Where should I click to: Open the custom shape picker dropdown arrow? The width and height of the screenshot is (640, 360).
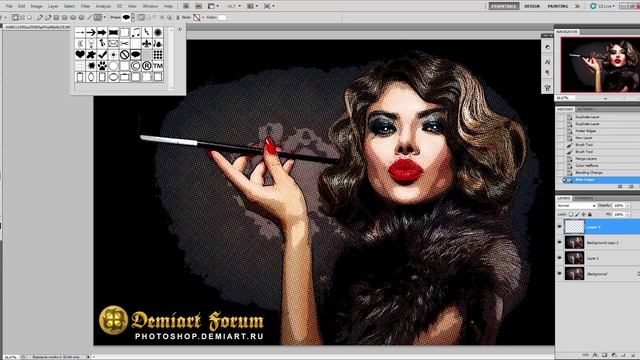point(133,18)
